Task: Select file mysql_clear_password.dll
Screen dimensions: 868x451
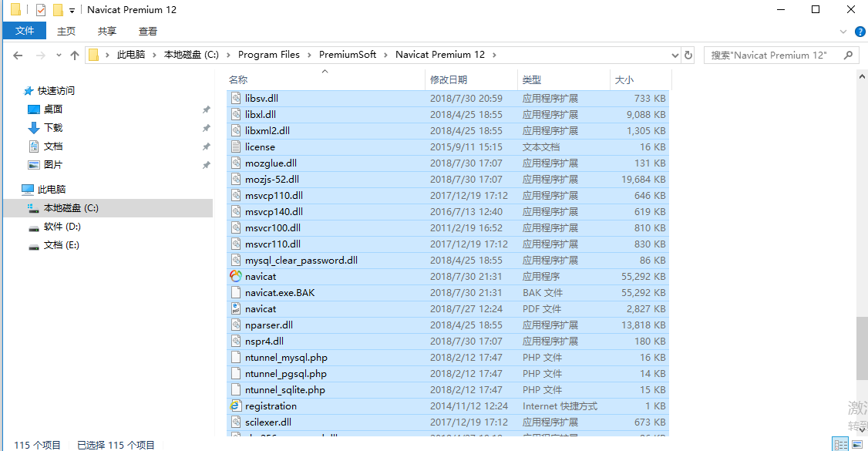Action: coord(448,260)
